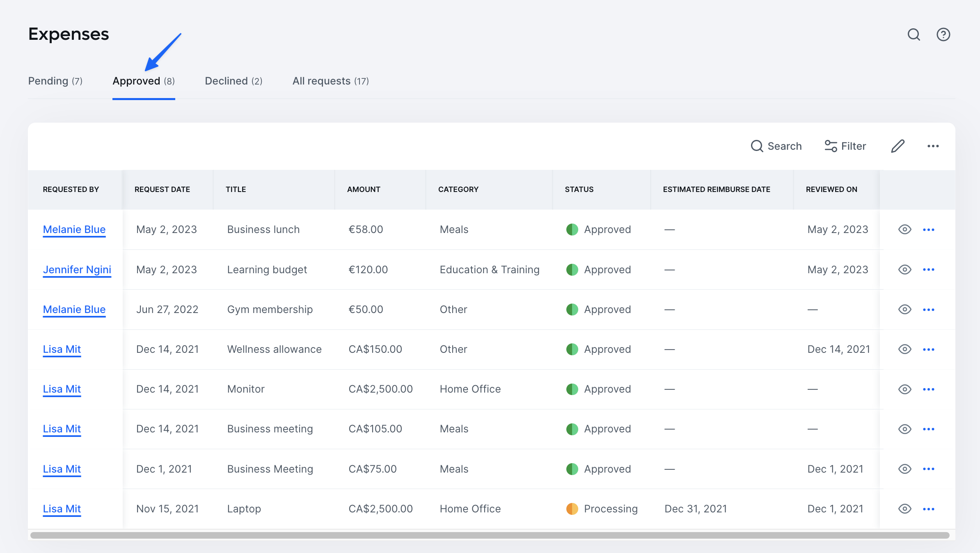Click the '€120.00' amount cell
Viewport: 980px width, 553px height.
(368, 270)
